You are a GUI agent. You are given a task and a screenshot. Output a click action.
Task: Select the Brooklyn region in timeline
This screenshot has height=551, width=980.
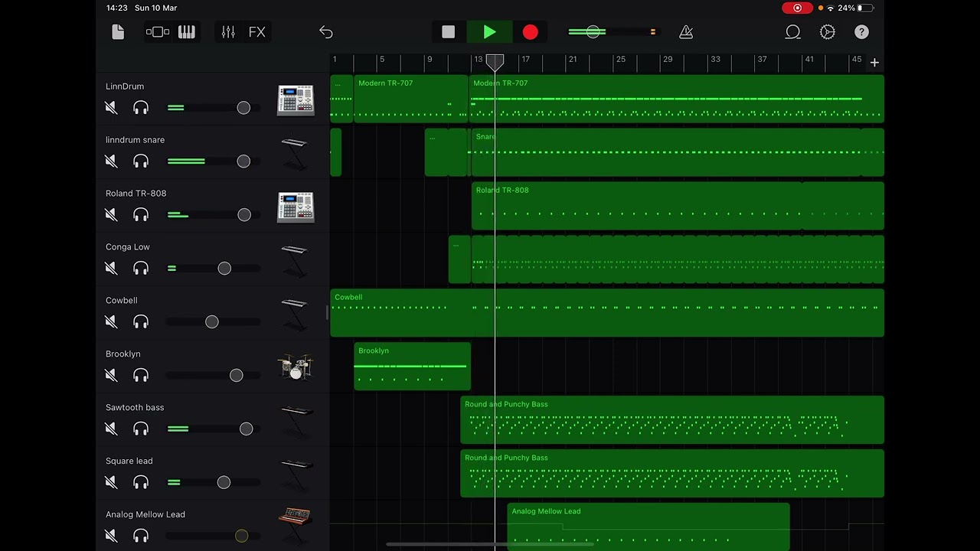tap(412, 367)
